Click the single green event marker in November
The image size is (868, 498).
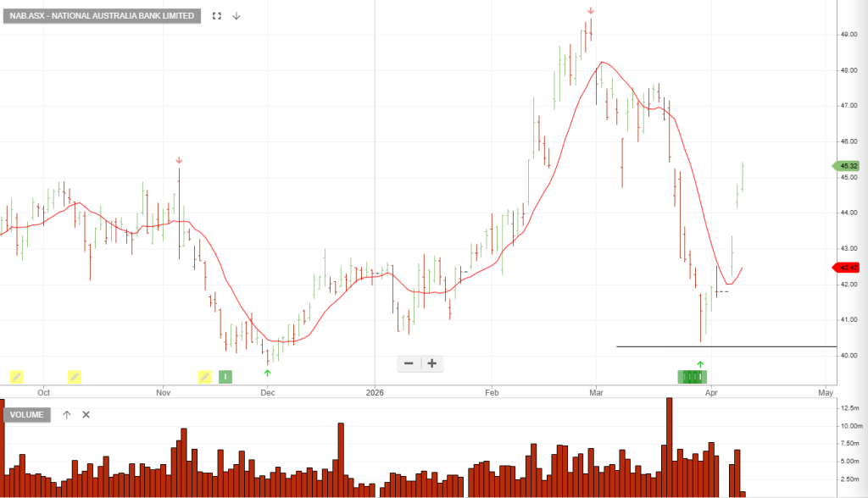[x=225, y=377]
